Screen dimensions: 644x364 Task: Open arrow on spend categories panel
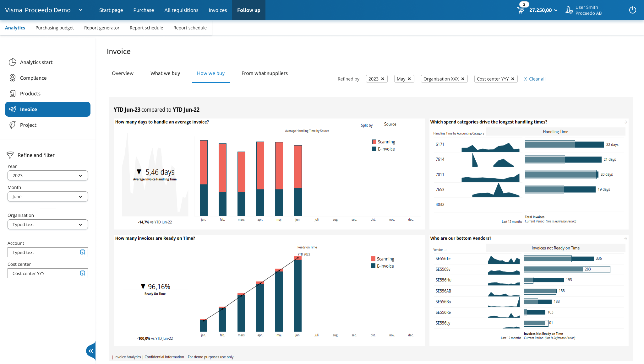(x=625, y=122)
